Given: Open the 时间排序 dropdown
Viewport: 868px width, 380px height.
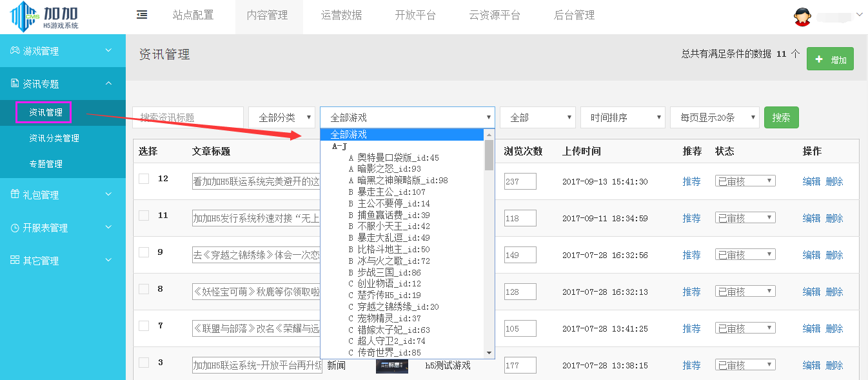Looking at the screenshot, I should point(622,117).
